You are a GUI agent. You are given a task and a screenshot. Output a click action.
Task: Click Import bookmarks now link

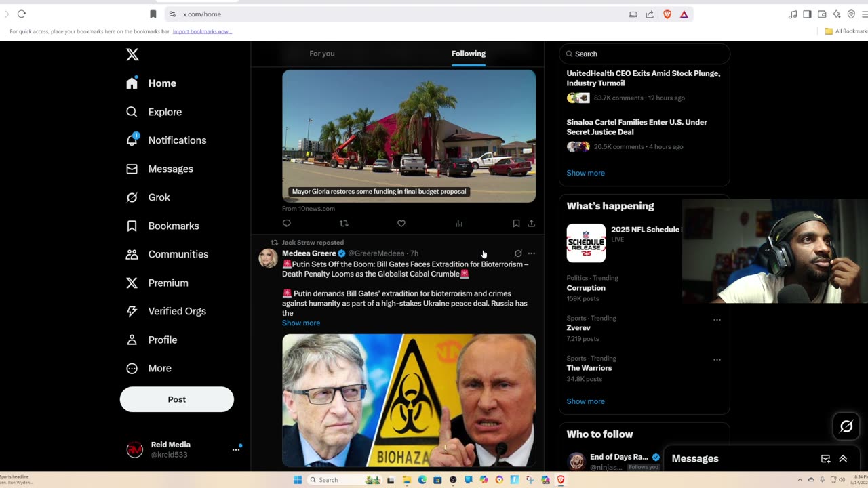202,31
